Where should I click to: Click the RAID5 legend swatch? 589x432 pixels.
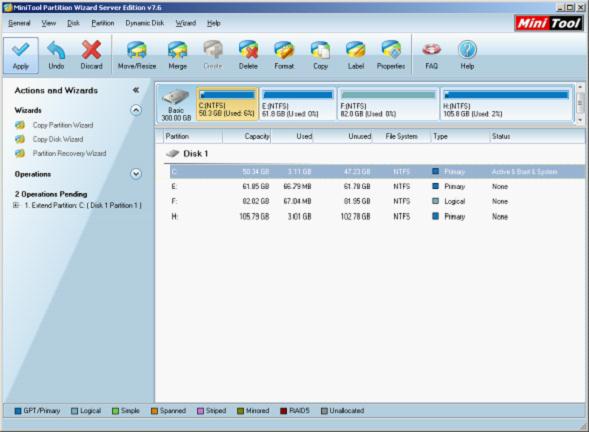point(284,411)
